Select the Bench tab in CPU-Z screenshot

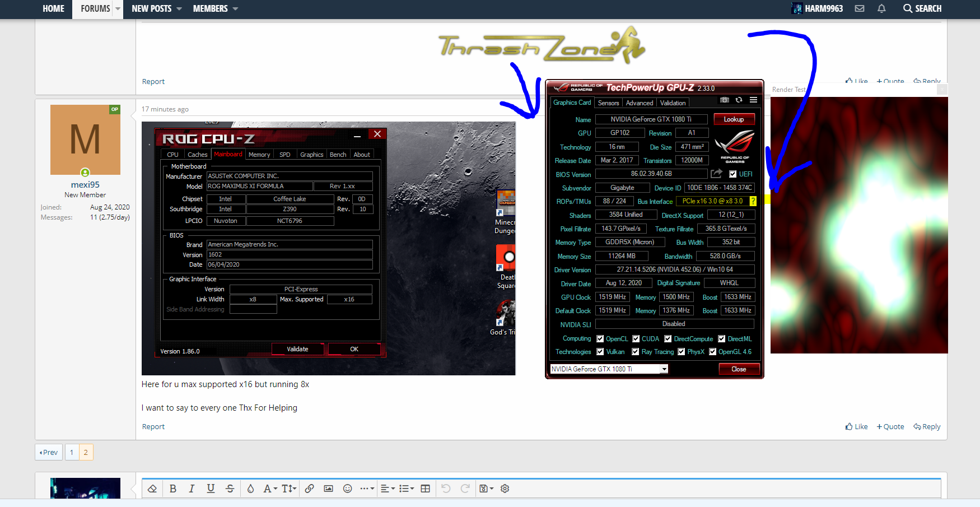point(338,155)
